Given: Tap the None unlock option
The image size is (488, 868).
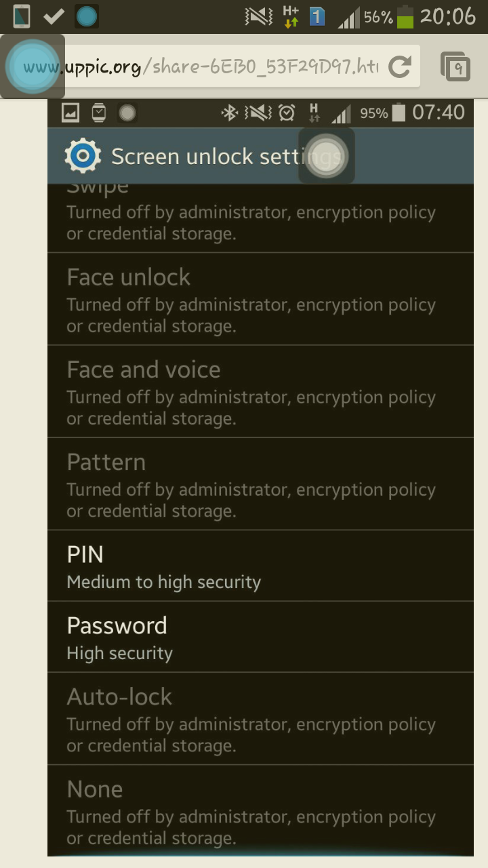Looking at the screenshot, I should (260, 811).
